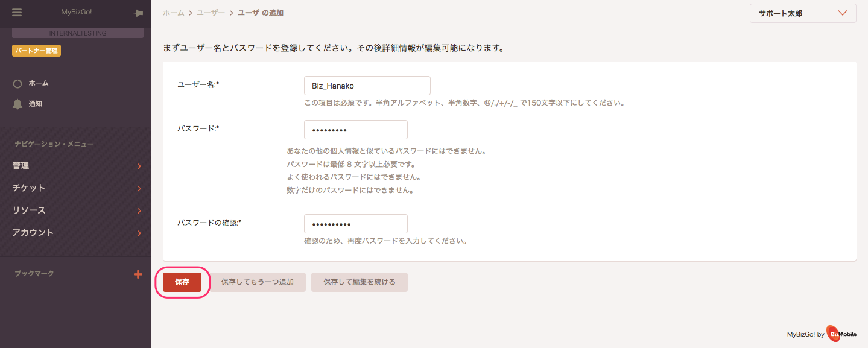Click the ホーム circle icon

(17, 84)
